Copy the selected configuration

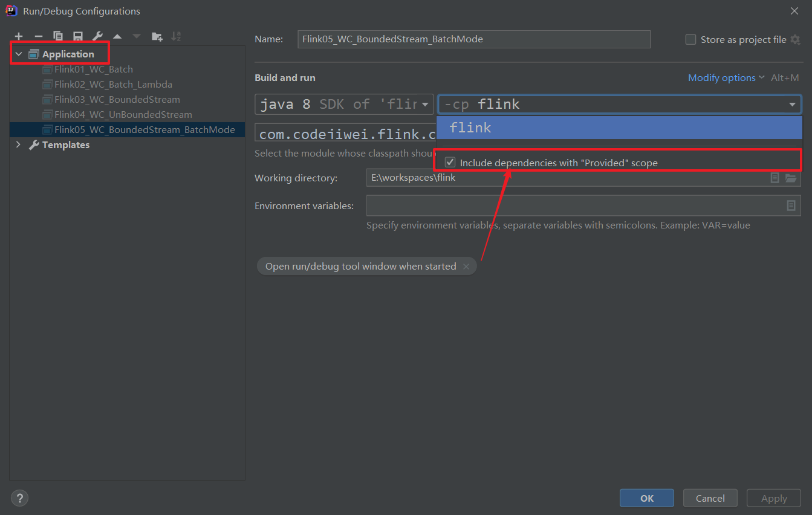(58, 37)
